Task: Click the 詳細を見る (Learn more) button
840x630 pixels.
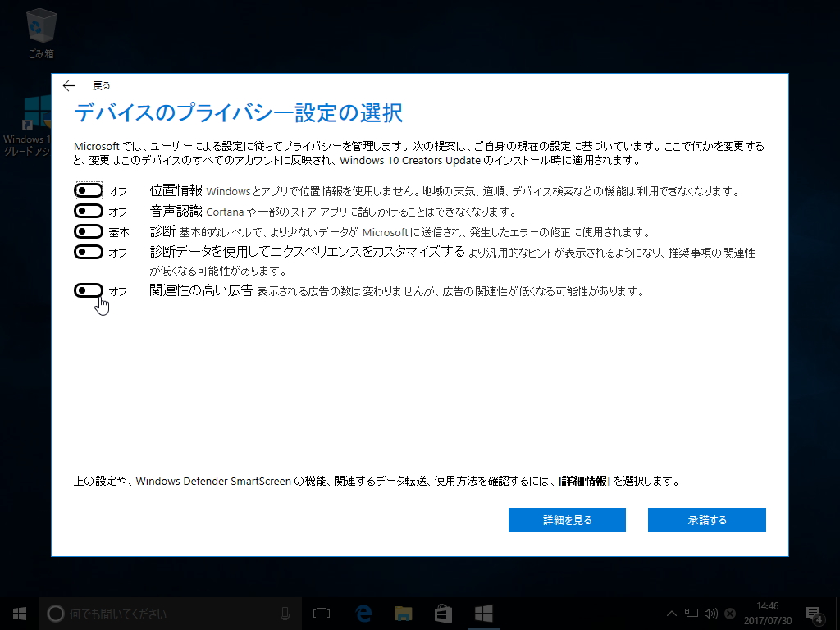Action: 567,519
